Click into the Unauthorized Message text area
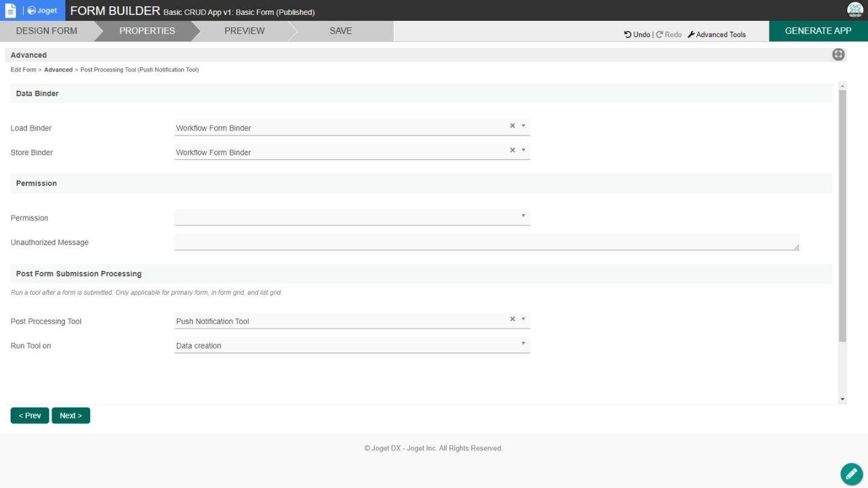 click(486, 242)
